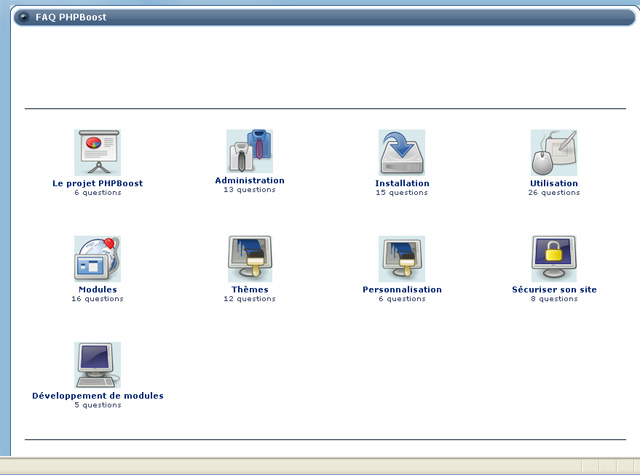Open the 'Thèmes' text link
The image size is (640, 475).
tap(249, 290)
